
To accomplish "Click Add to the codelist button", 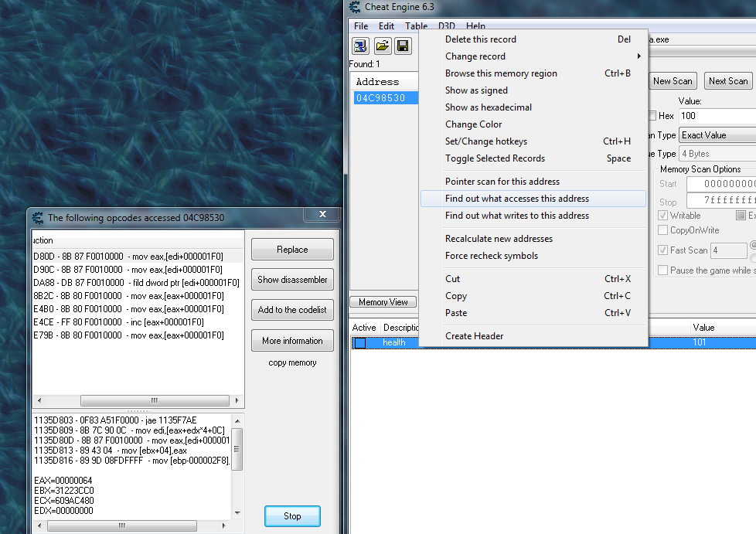I will pos(292,310).
